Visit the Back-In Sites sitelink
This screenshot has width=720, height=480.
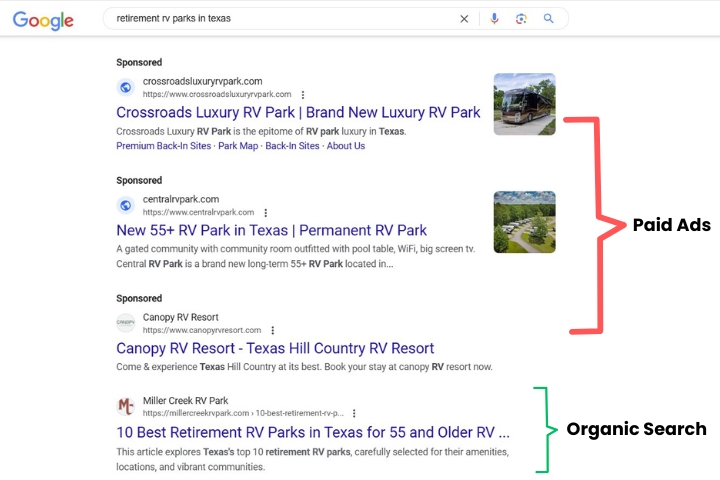(x=292, y=146)
